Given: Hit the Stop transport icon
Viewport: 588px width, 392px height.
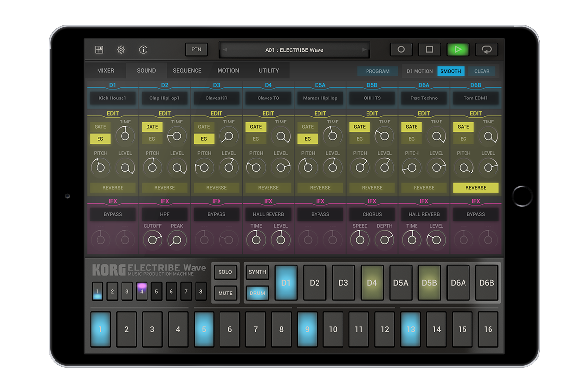Looking at the screenshot, I should 430,49.
